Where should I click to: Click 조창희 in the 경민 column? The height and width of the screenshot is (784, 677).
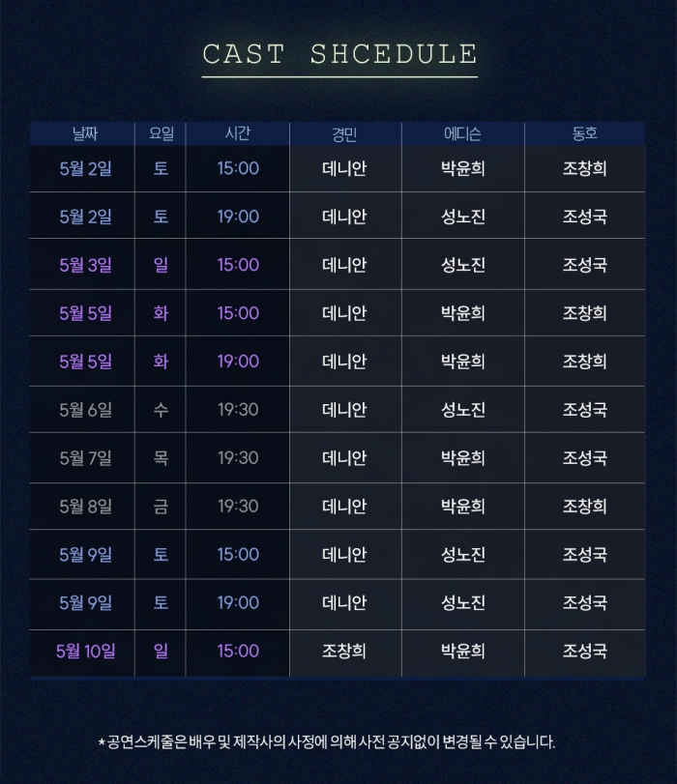pos(344,652)
